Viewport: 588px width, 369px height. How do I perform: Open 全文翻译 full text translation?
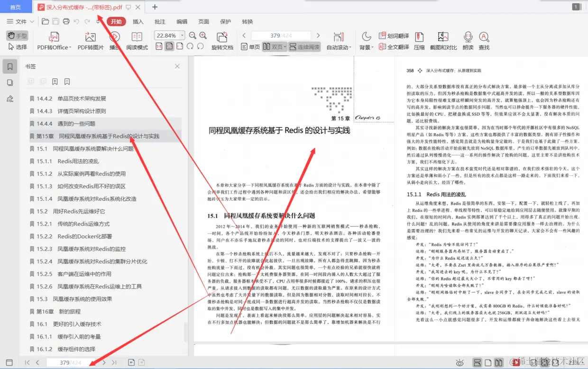point(394,47)
